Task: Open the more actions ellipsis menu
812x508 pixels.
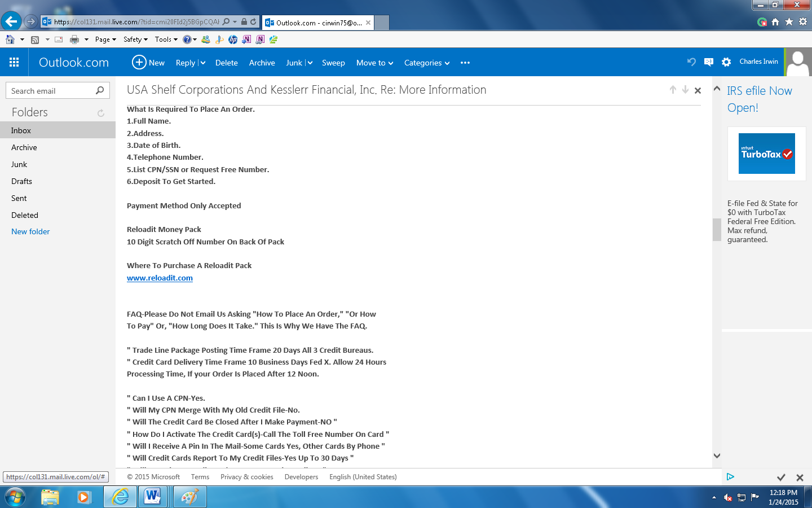Action: 465,63
